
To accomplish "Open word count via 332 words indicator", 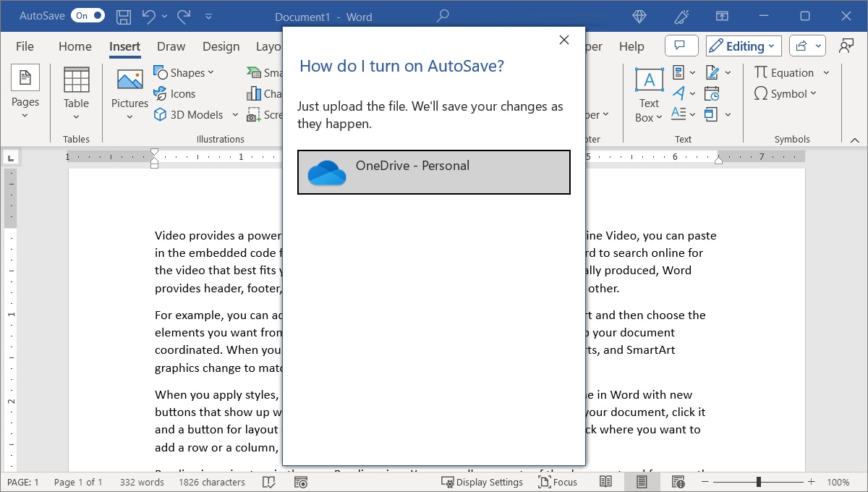I will tap(141, 481).
